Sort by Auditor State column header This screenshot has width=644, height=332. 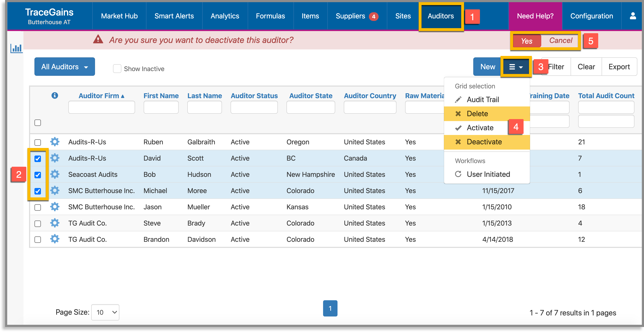click(310, 96)
